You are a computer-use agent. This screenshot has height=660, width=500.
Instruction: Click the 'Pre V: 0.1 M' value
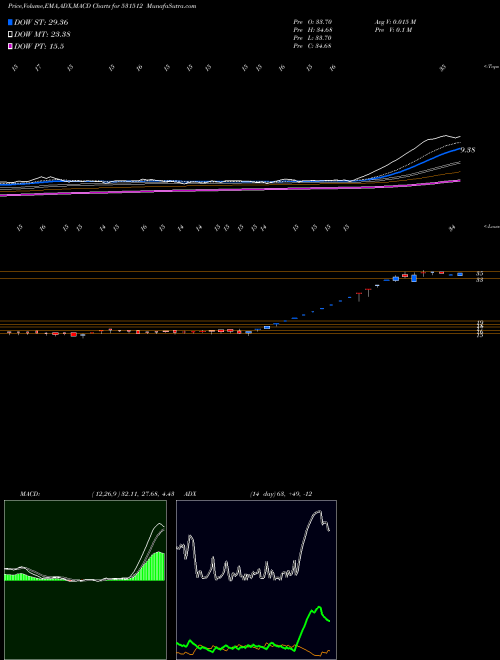pos(392,30)
